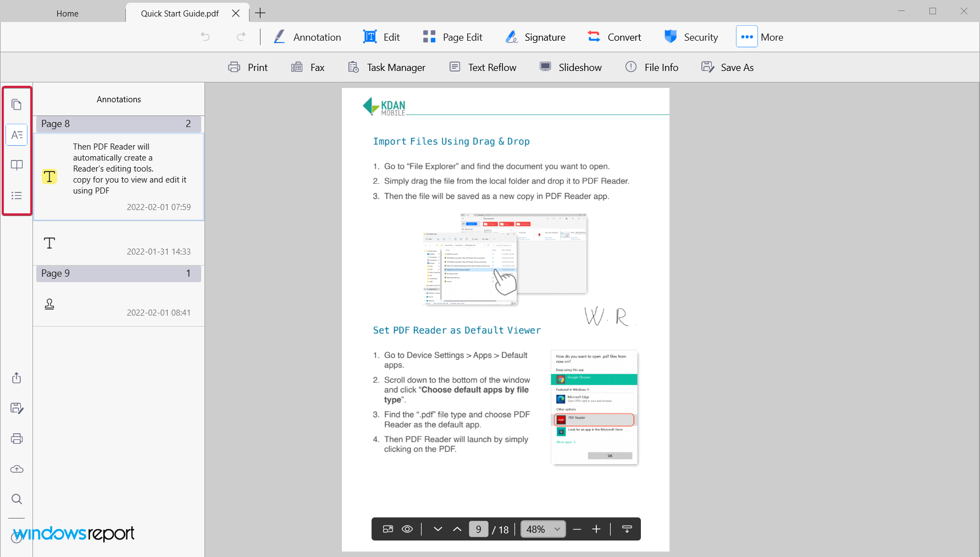Click the Fax button
Viewport: 980px width, 557px height.
[308, 67]
